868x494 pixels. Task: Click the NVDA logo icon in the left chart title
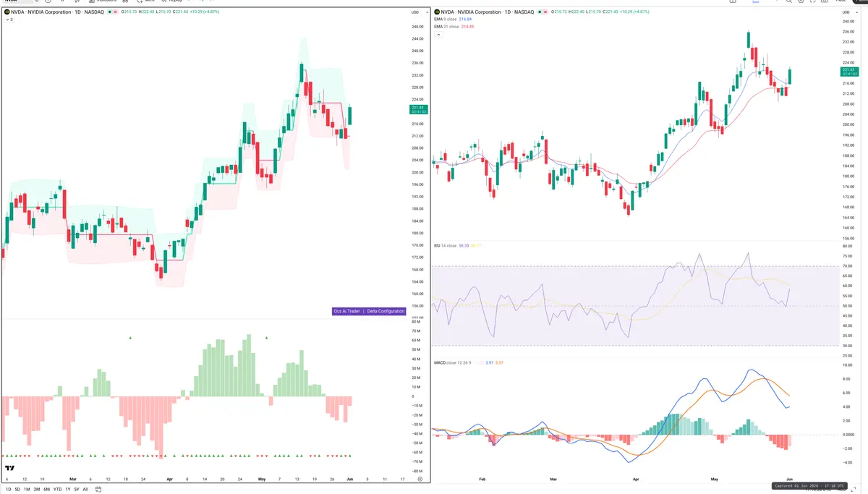click(x=7, y=12)
